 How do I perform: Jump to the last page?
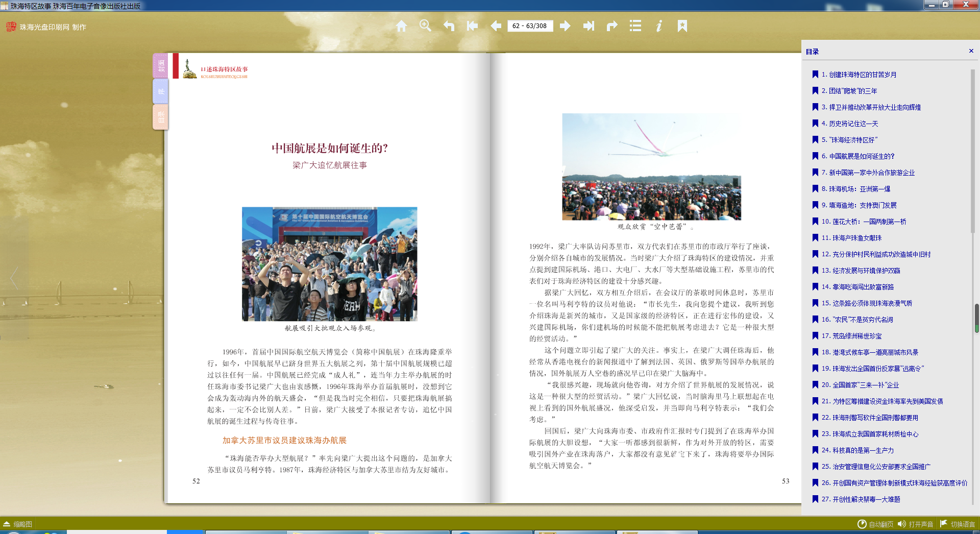589,26
